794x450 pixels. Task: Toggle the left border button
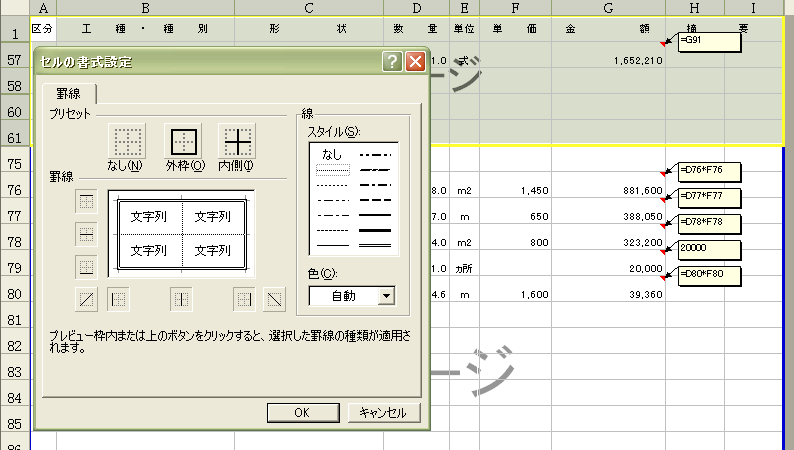pos(118,298)
